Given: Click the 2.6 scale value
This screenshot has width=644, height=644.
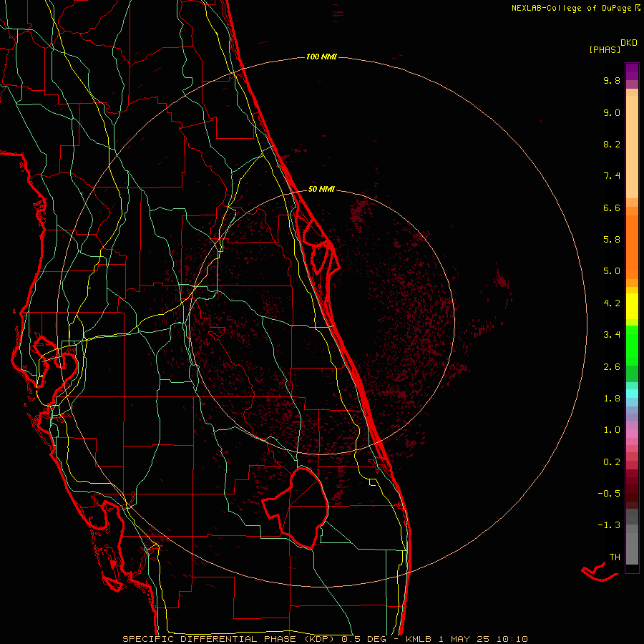Looking at the screenshot, I should [612, 367].
